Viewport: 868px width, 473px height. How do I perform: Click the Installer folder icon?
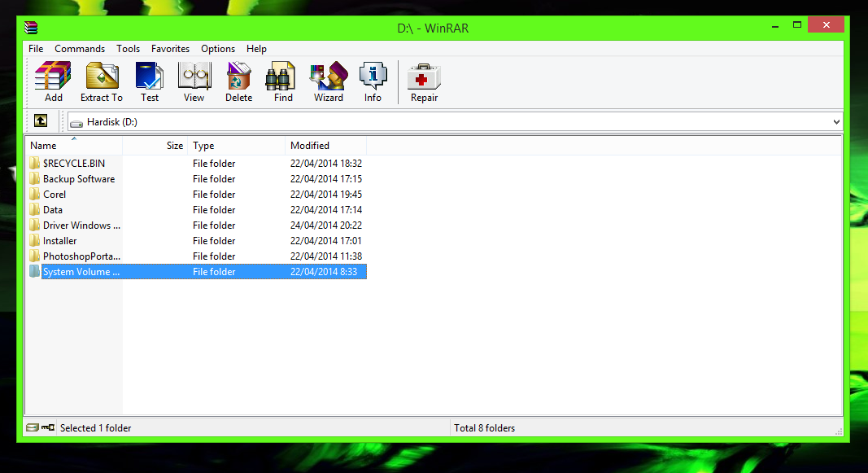click(35, 240)
